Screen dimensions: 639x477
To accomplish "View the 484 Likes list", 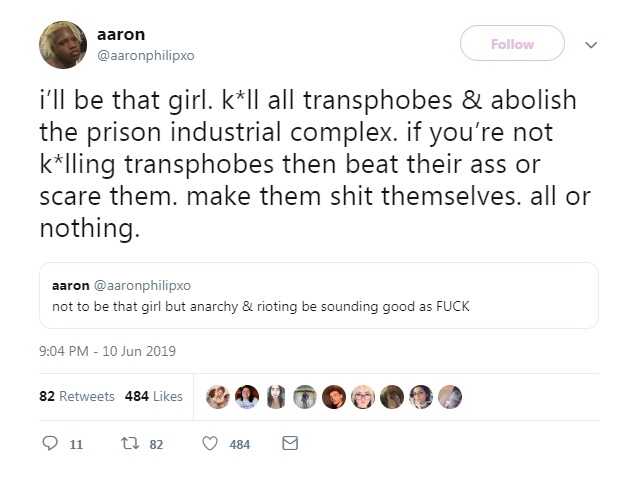I will click(154, 396).
